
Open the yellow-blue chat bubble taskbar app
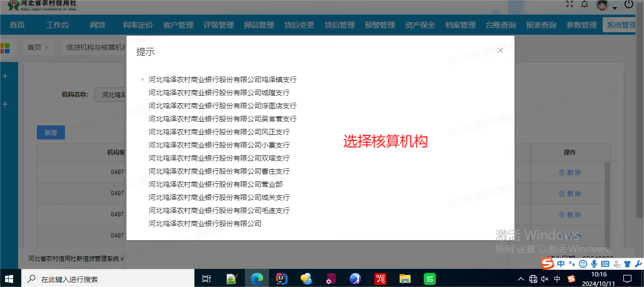[x=306, y=278]
